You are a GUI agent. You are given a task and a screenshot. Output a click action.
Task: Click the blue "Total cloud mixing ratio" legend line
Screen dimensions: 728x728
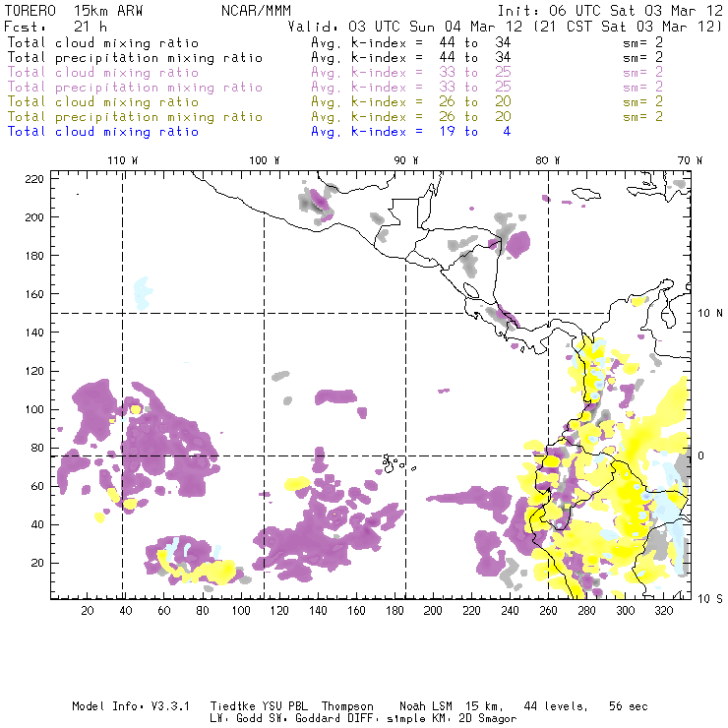pos(103,132)
